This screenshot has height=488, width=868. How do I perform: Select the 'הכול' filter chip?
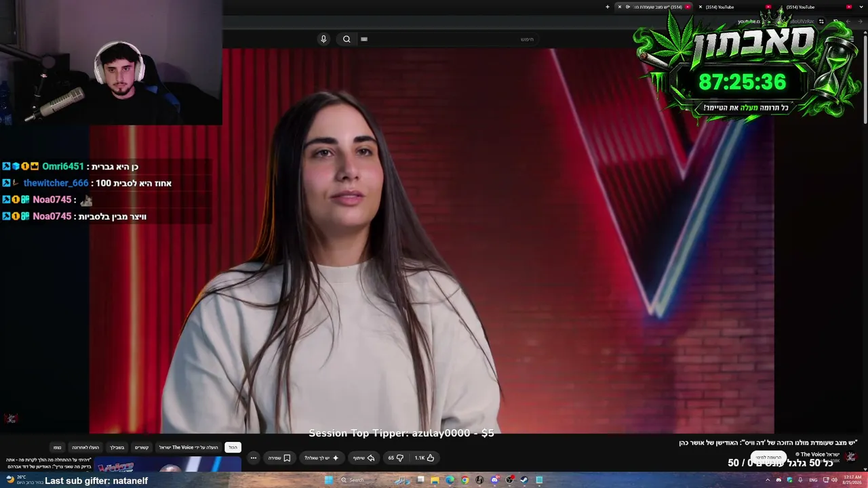pos(233,447)
